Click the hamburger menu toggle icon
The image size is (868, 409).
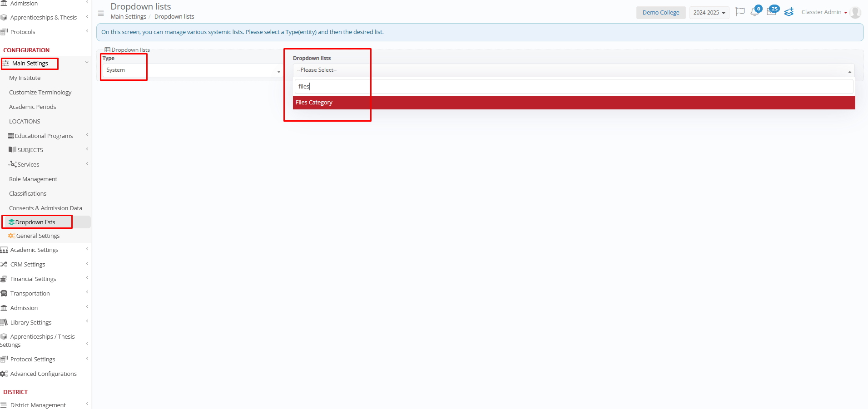pos(101,13)
